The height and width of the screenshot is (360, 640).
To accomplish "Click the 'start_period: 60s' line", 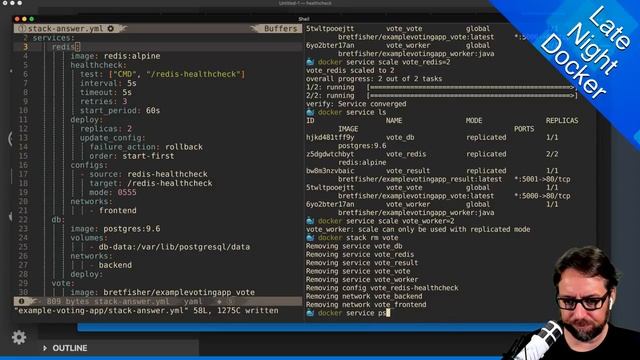I will pos(120,110).
